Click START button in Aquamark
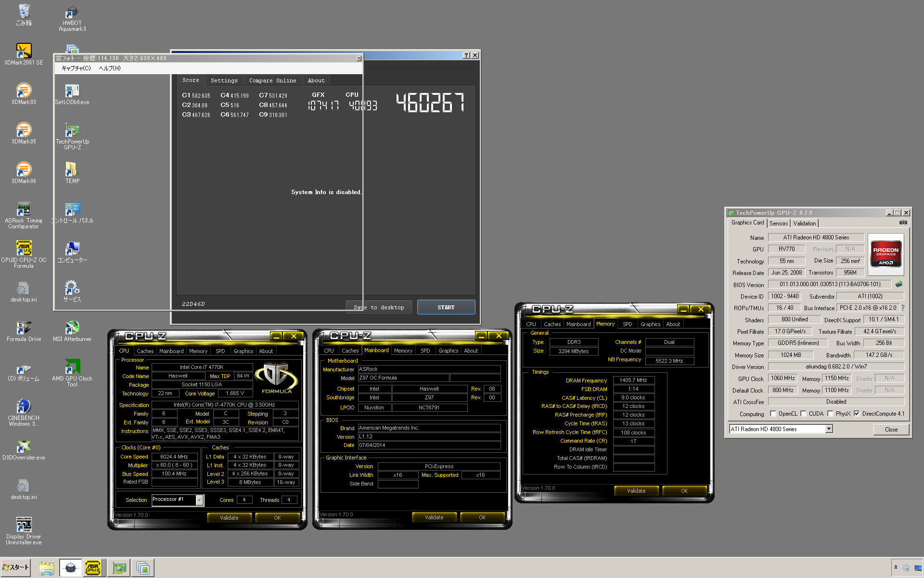This screenshot has height=578, width=924. pyautogui.click(x=446, y=307)
